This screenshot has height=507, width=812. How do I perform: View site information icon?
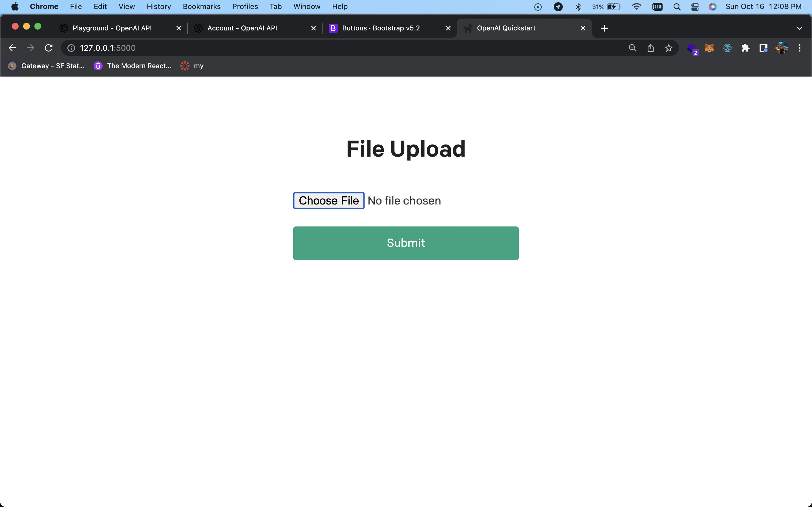tap(71, 48)
